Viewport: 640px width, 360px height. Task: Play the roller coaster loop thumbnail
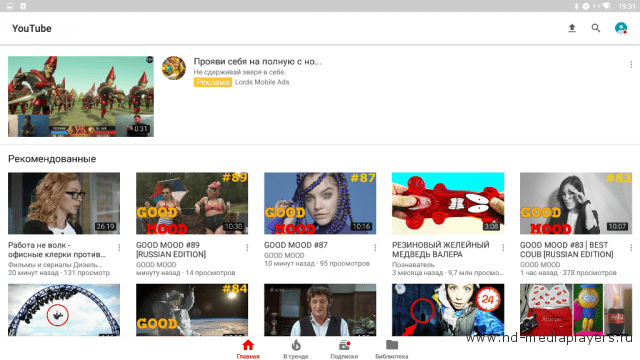[x=64, y=310]
